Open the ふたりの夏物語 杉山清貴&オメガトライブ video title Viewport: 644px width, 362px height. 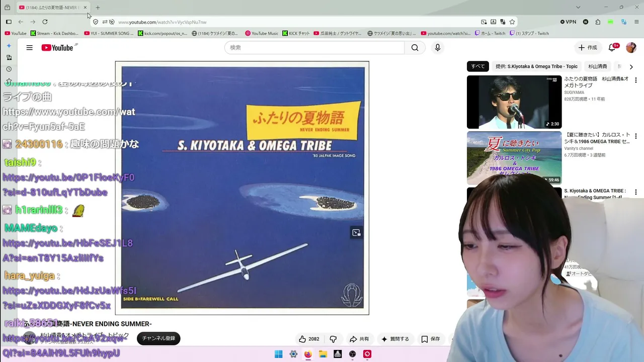[x=596, y=82]
